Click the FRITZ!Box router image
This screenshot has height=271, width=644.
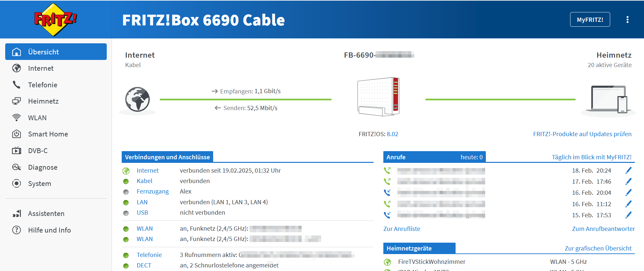(x=378, y=96)
